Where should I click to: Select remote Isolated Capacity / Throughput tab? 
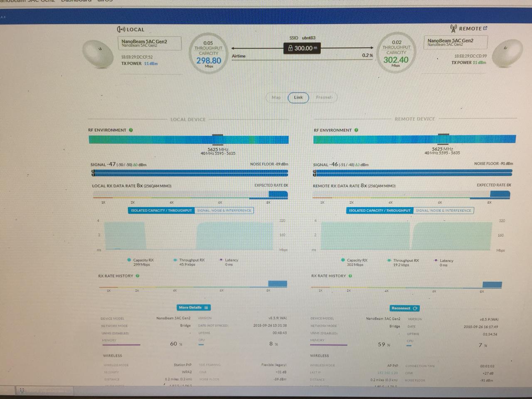pos(379,210)
